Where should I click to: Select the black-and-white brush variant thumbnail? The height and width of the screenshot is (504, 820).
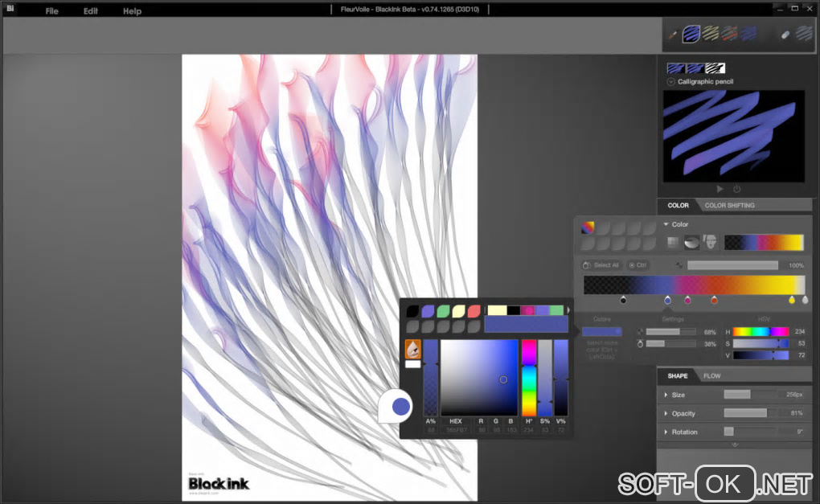[x=715, y=68]
